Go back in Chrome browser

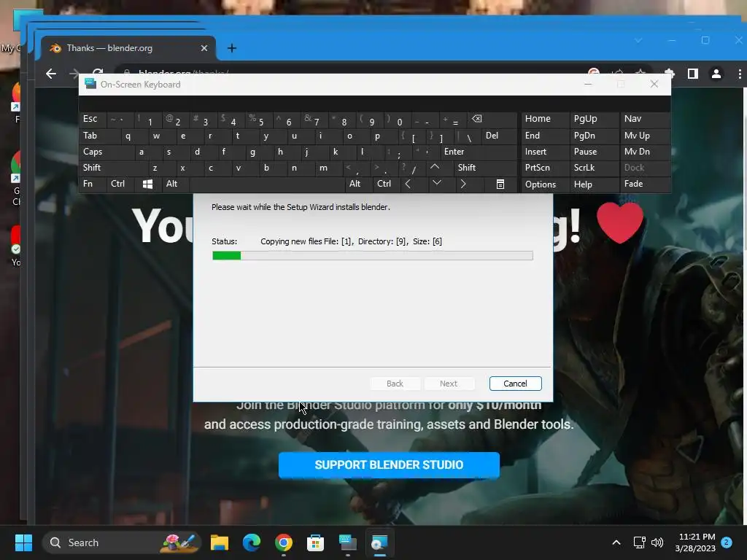pos(51,74)
